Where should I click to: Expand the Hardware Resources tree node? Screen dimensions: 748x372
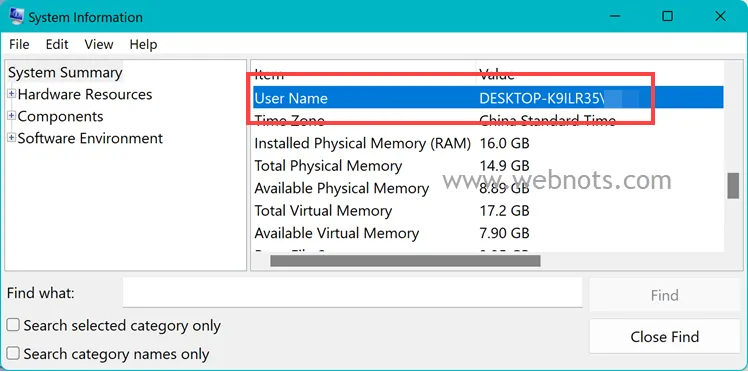pos(12,94)
